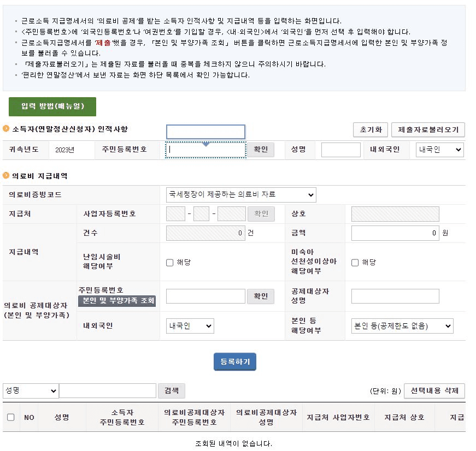Viewport: 476px width, 451px height.
Task: Open the 입력 방법(매뉴얼) green button
Action: tap(53, 108)
